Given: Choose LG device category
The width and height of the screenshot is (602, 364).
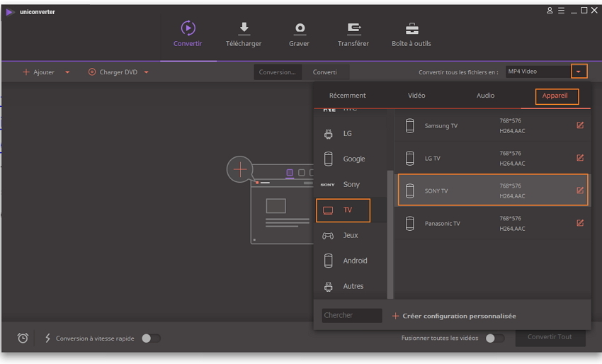Looking at the screenshot, I should [350, 134].
